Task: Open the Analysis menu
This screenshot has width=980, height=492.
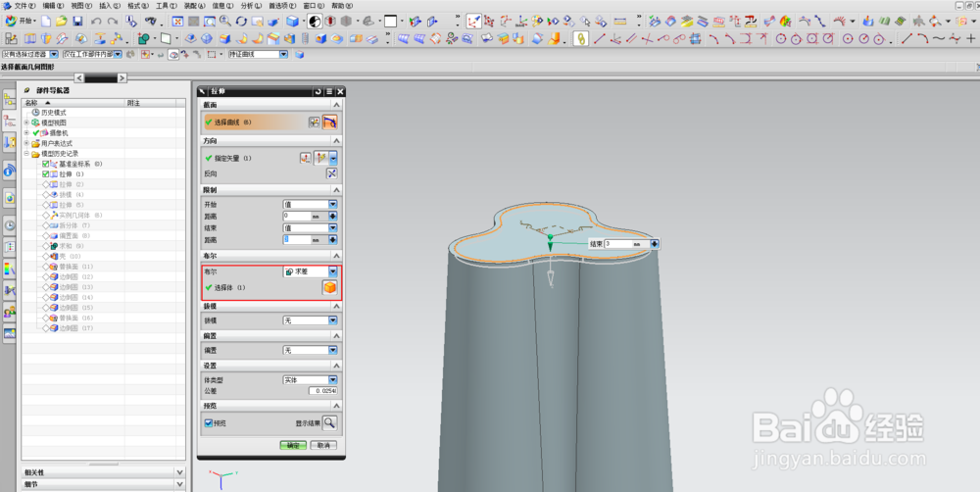Action: click(x=251, y=6)
